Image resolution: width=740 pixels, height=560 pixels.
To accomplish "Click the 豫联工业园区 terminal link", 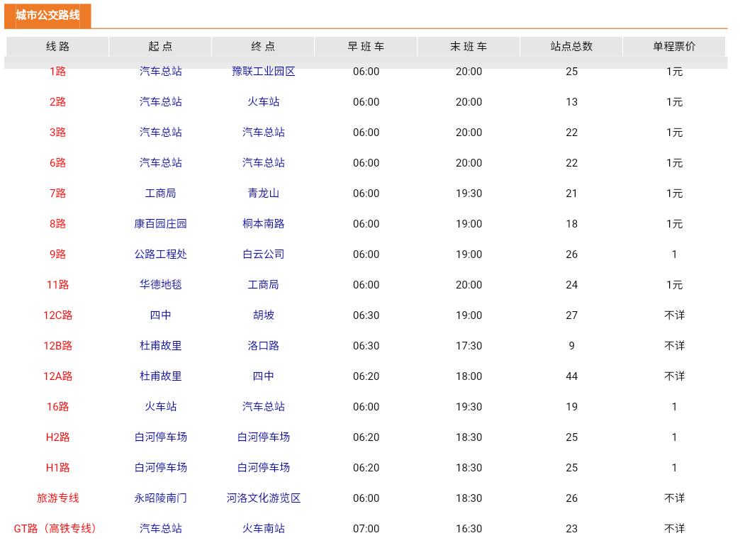I will pos(263,72).
